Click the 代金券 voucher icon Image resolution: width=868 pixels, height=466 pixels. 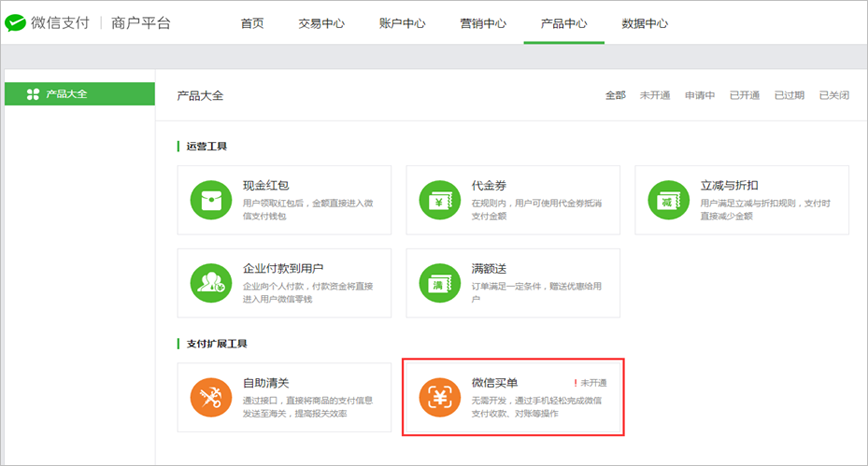440,200
